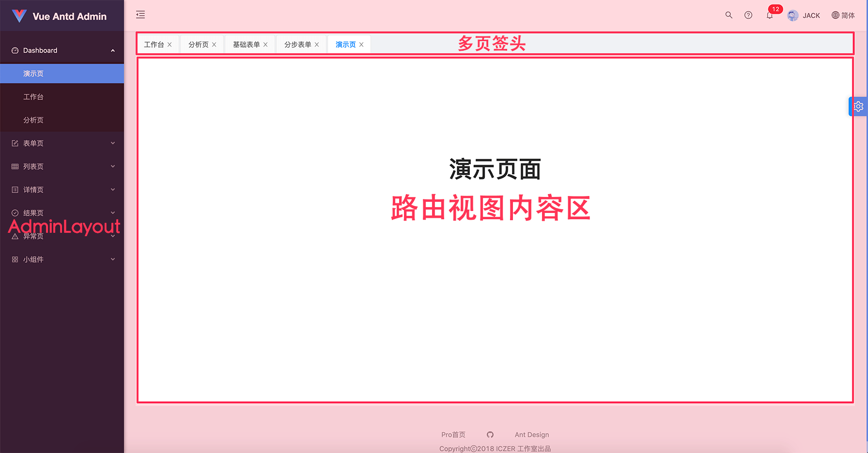Open notifications bell with 12 badge
868x453 pixels.
(770, 15)
